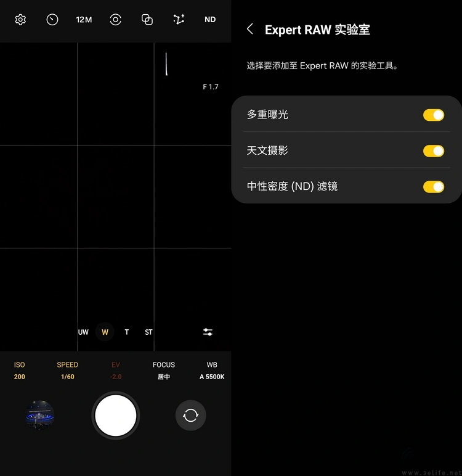Open the last photo gallery thumbnail
The width and height of the screenshot is (462, 476).
pos(40,416)
